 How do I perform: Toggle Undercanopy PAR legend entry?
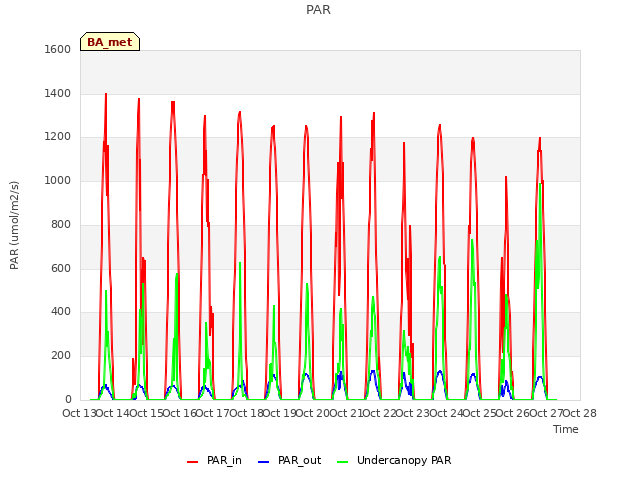pos(394,460)
